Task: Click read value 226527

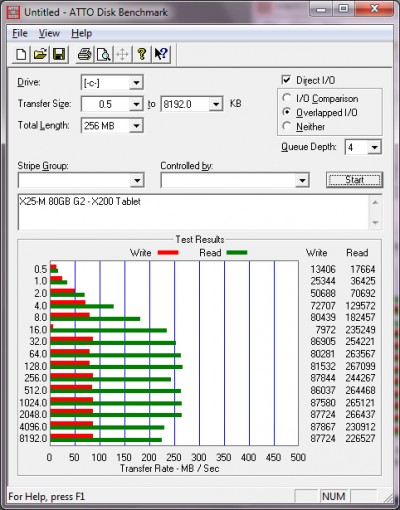Action: pyautogui.click(x=360, y=438)
